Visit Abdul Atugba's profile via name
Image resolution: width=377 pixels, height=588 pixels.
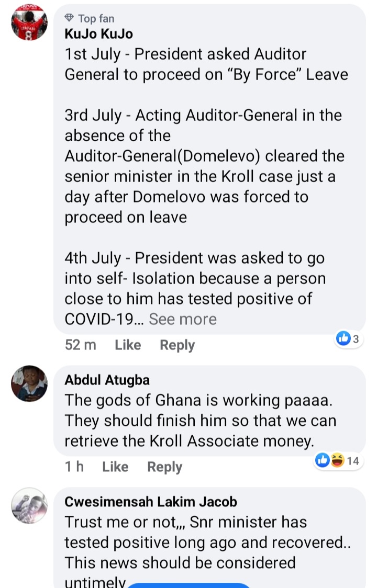click(x=107, y=380)
